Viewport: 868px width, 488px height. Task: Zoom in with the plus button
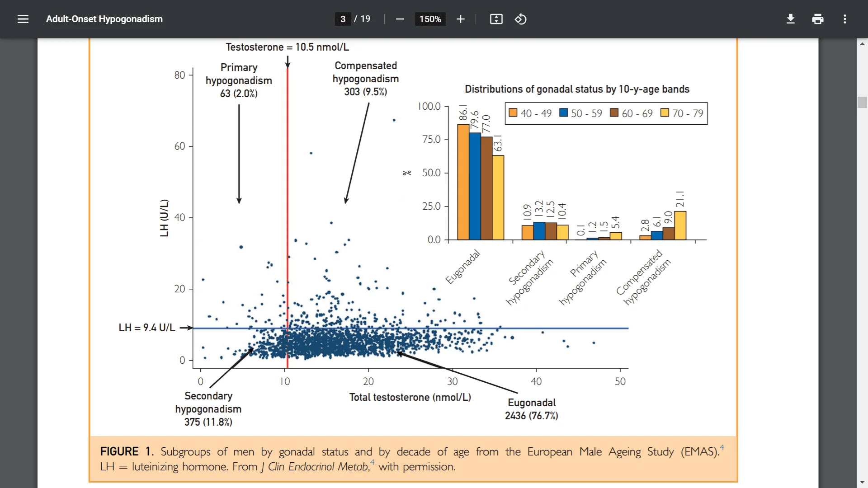coord(461,19)
